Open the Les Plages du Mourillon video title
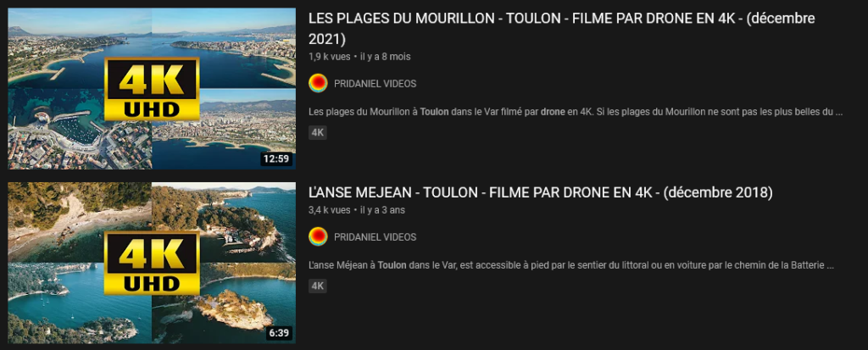The height and width of the screenshot is (350, 868). 561,29
